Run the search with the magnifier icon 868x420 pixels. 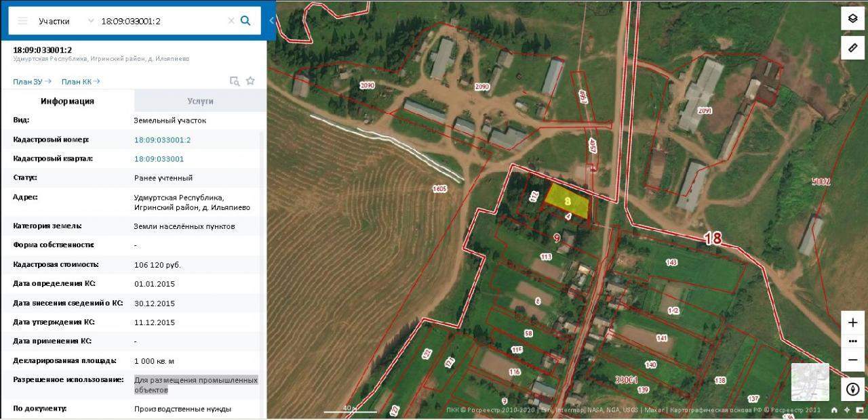click(x=245, y=21)
